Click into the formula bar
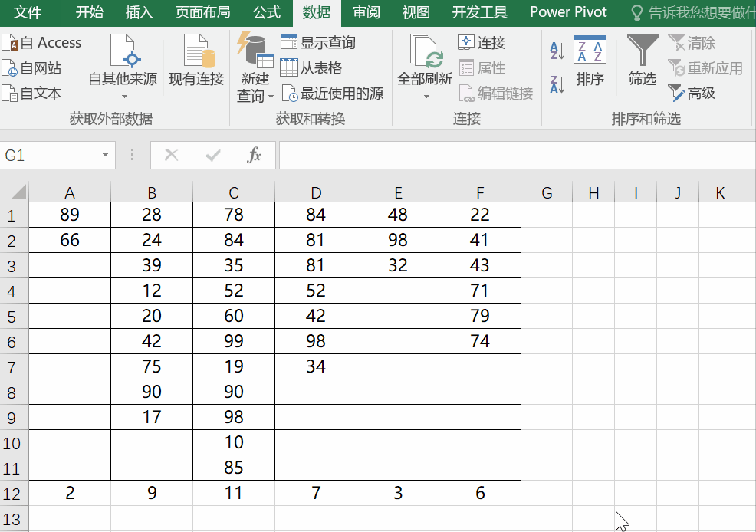The image size is (756, 532). click(518, 155)
